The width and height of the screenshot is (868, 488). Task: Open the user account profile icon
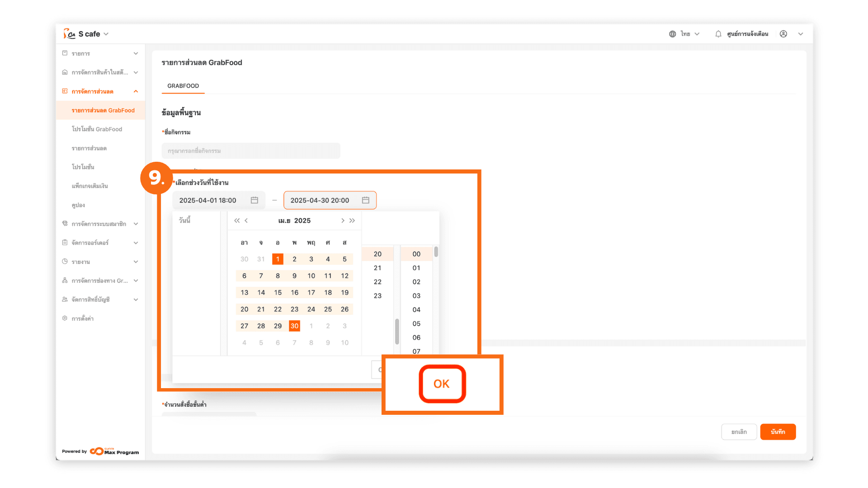point(783,34)
